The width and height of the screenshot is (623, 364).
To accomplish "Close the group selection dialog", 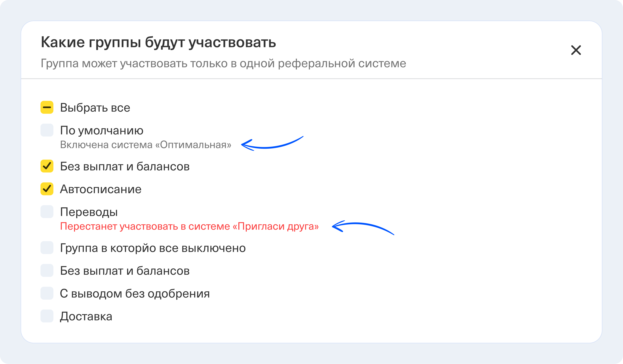I will (576, 50).
